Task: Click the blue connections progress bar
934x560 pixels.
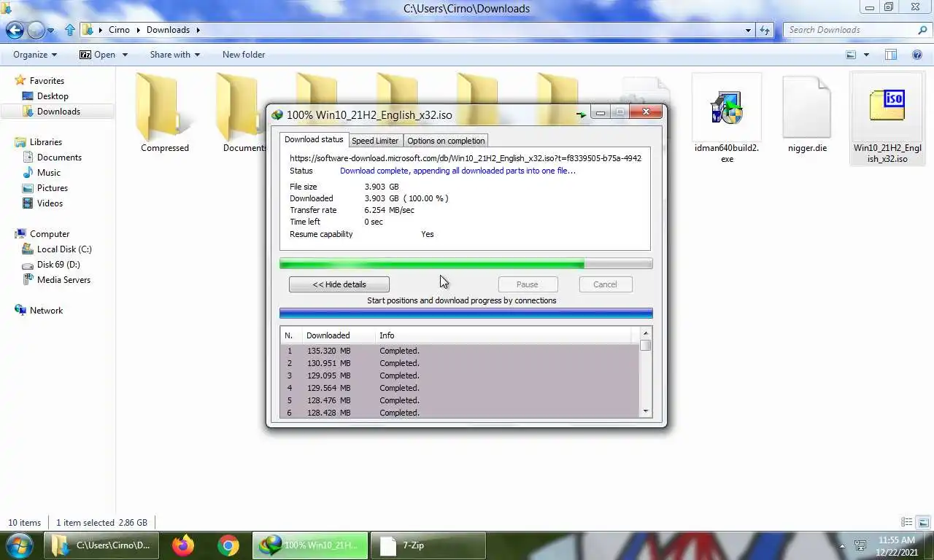Action: (x=466, y=314)
